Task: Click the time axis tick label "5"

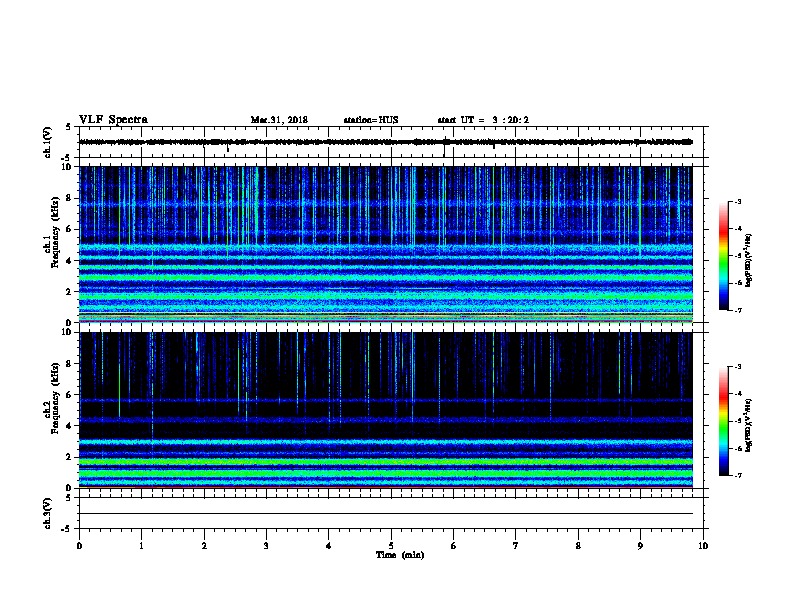Action: (x=391, y=546)
